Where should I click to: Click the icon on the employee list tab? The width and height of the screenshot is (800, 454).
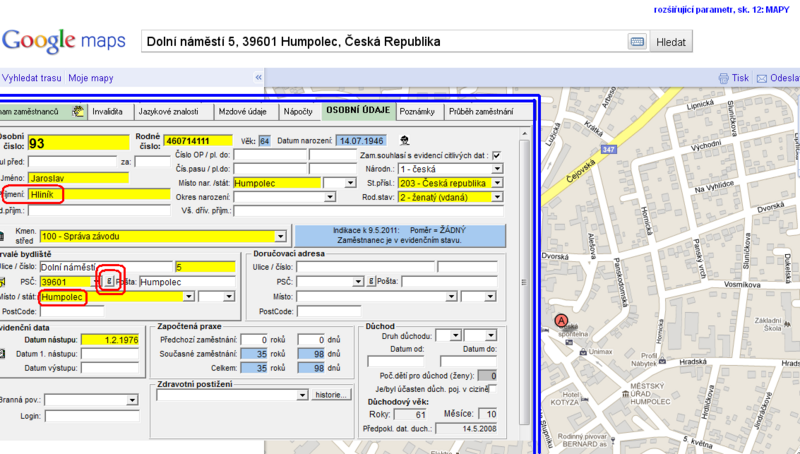point(78,111)
